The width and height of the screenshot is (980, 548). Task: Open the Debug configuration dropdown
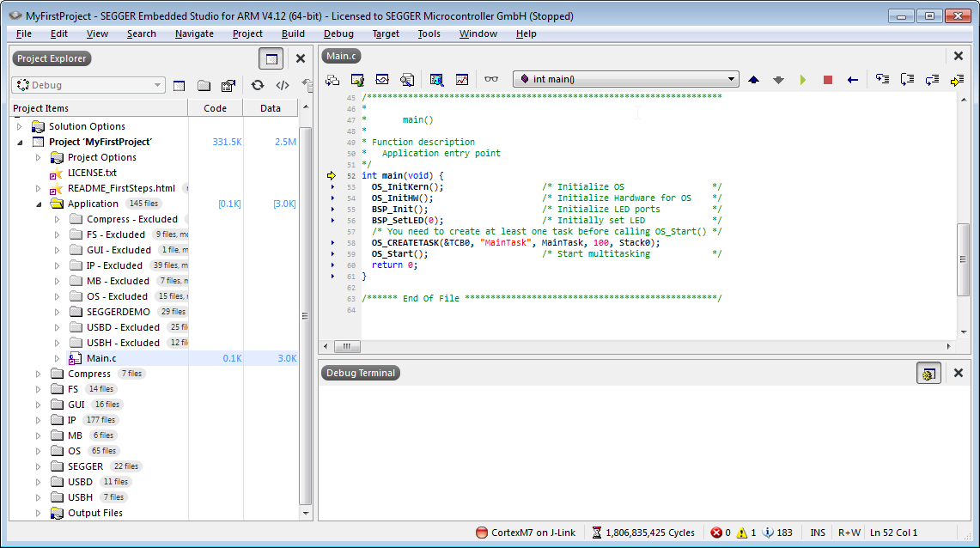88,85
